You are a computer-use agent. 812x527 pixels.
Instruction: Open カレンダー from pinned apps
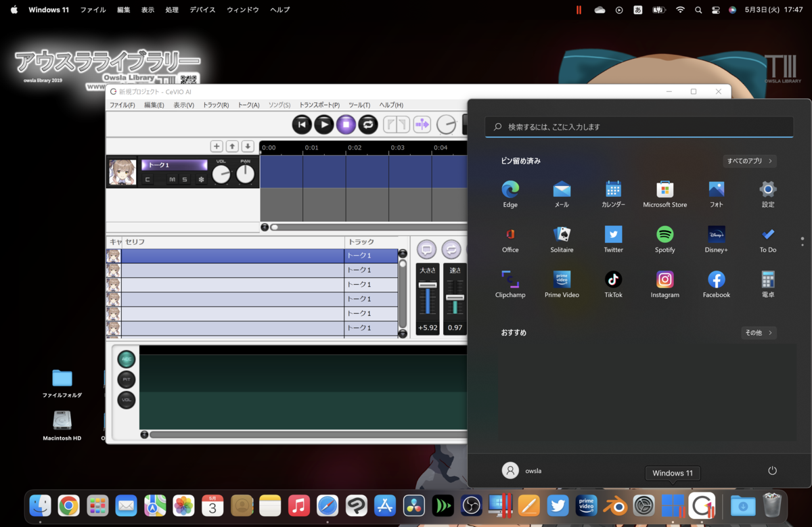point(613,193)
